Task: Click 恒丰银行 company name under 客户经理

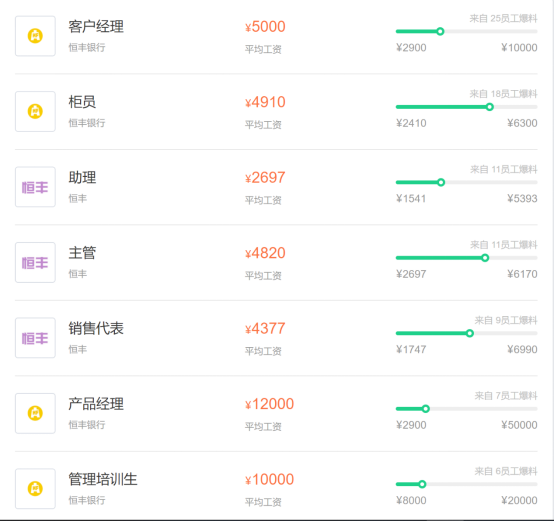Action: (x=87, y=47)
